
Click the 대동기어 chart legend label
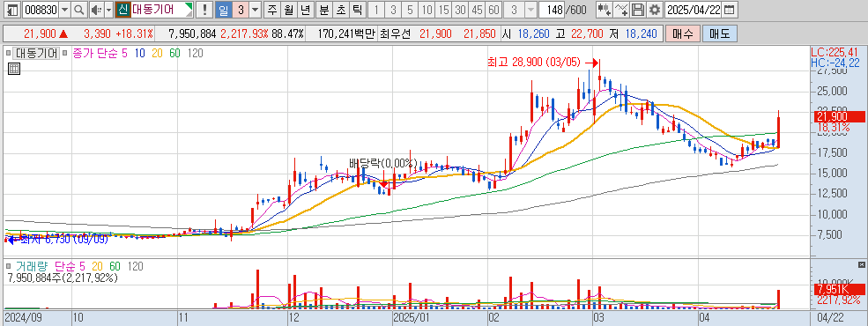point(36,53)
